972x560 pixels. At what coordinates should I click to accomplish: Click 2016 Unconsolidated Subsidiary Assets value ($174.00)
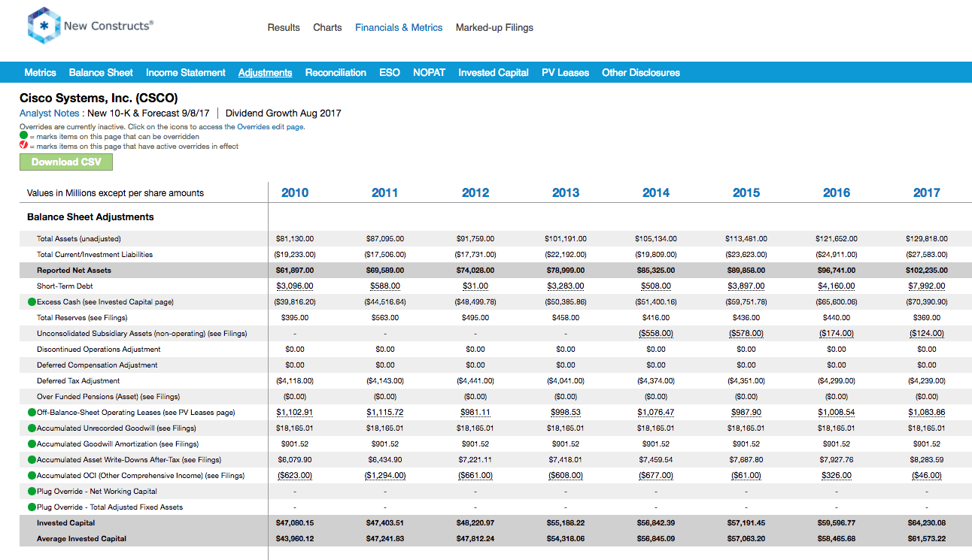pos(837,334)
